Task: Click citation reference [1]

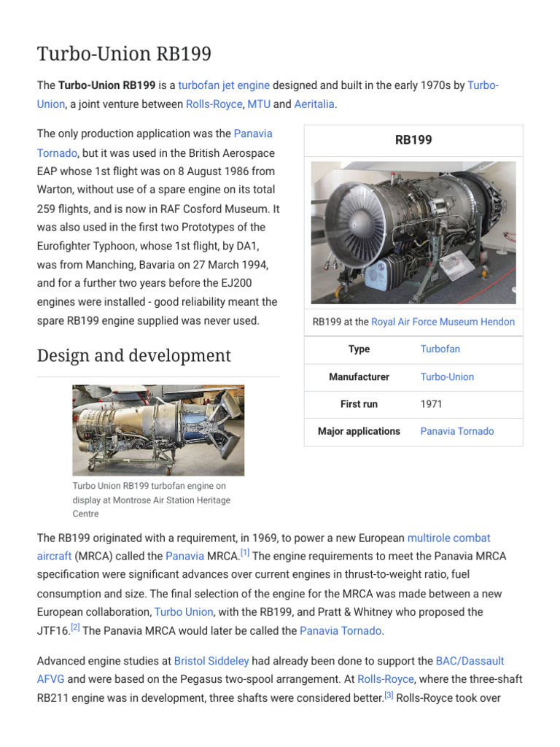Action: point(245,553)
